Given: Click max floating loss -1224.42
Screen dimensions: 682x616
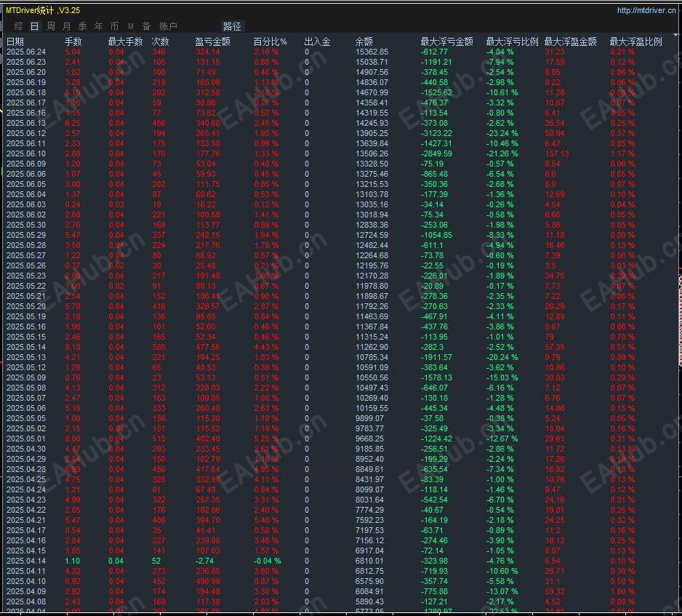Looking at the screenshot, I should 436,439.
